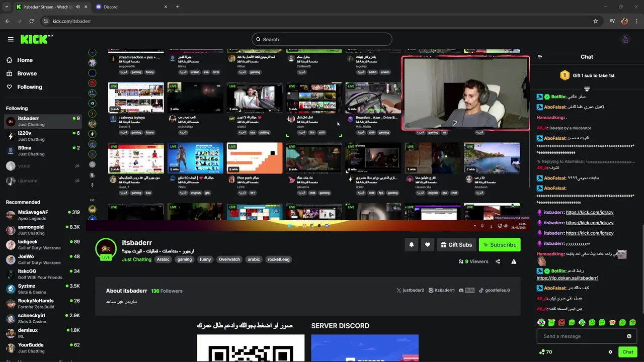644x362 pixels.
Task: Select the rocketLeag tag
Action: [x=279, y=259]
